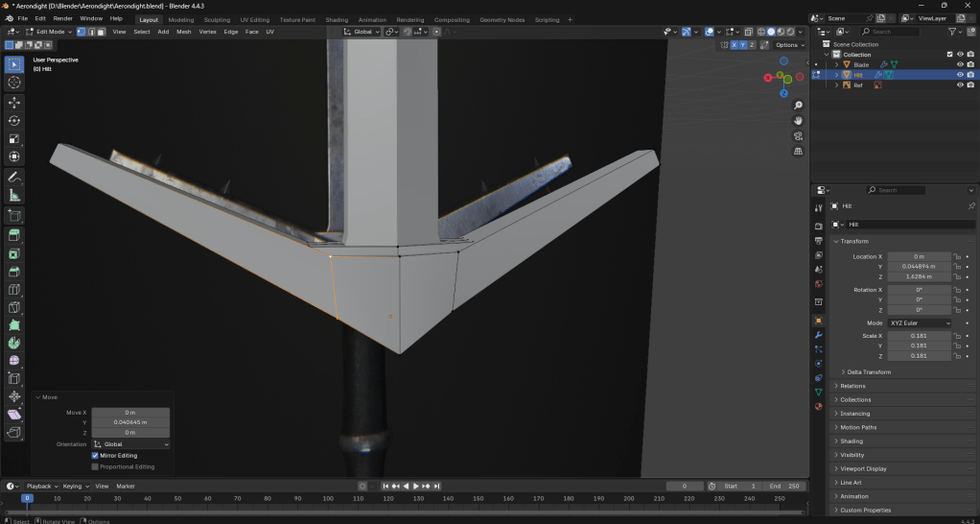Open the Mesh menu
Viewport: 980px width, 524px height.
click(x=183, y=32)
